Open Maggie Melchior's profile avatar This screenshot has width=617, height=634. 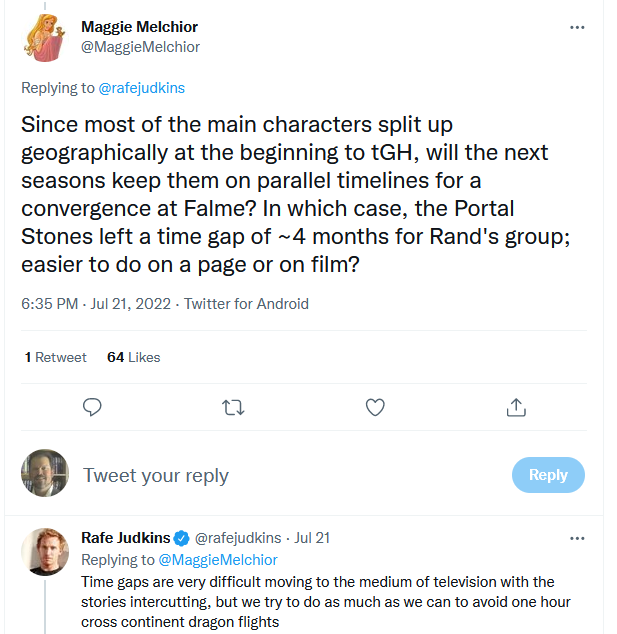pos(45,37)
